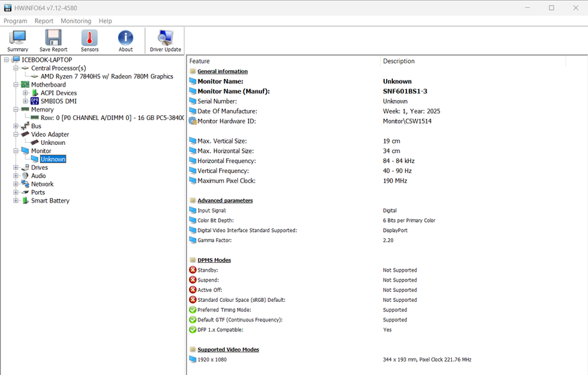Click the Advanced parameters section heading
Screen dimensions: 588x375
pos(225,201)
